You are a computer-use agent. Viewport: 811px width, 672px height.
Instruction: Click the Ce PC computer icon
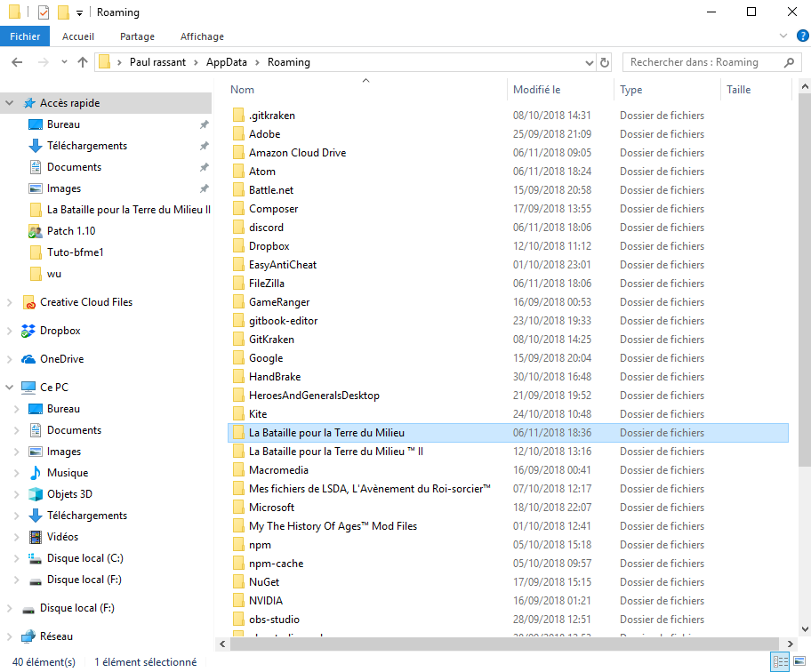pos(28,388)
